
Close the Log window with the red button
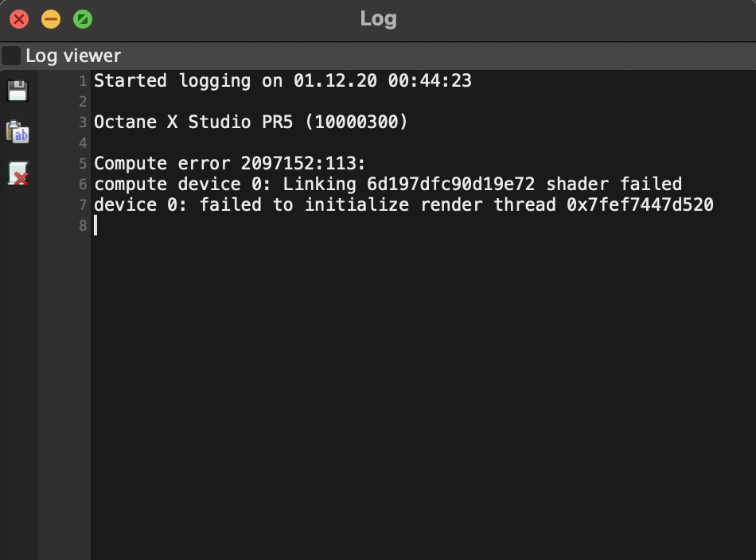click(19, 19)
